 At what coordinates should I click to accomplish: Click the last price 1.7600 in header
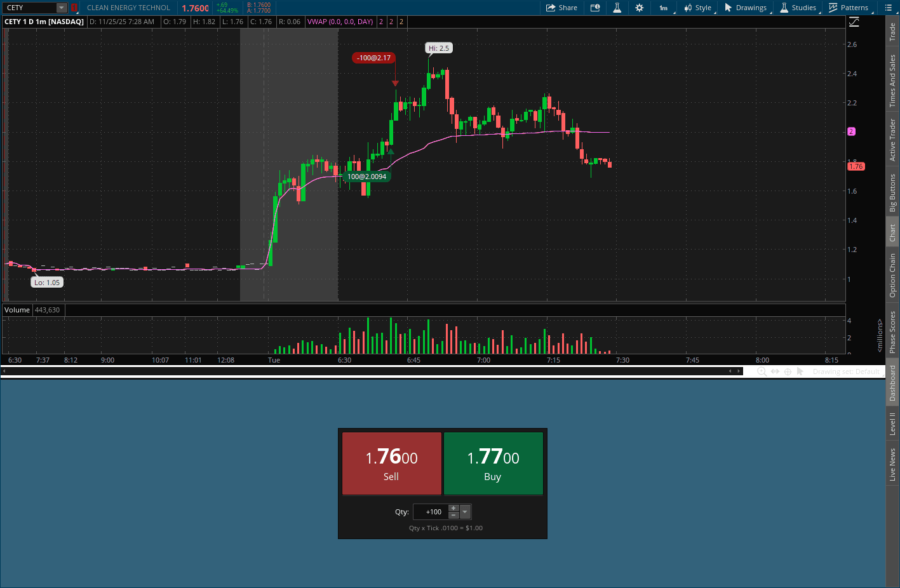[195, 8]
